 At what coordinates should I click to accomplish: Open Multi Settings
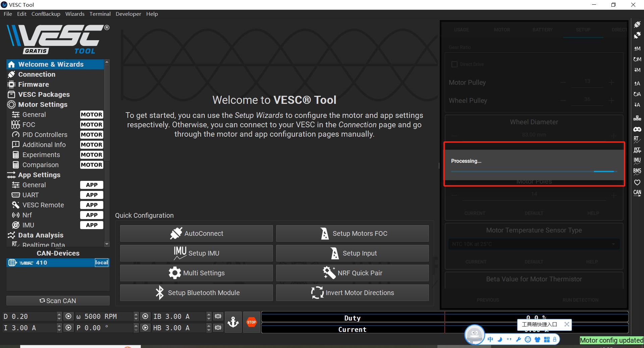pos(197,273)
